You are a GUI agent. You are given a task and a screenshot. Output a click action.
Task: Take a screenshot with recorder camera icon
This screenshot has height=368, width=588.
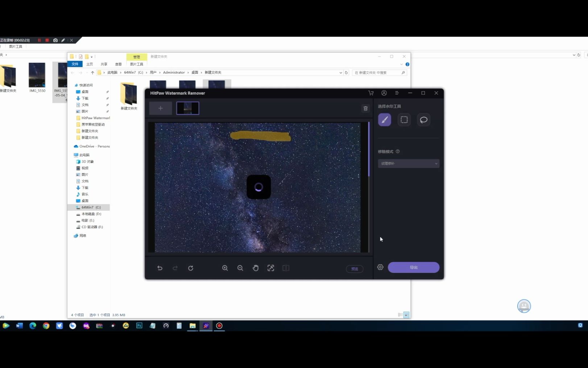point(55,40)
